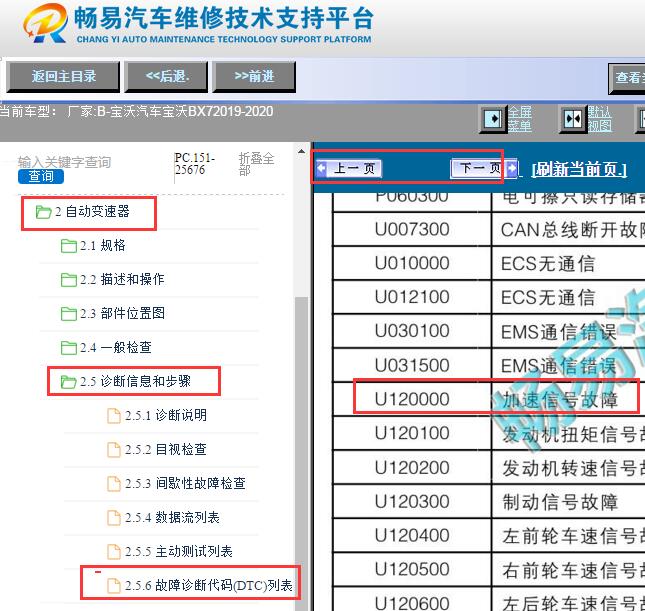Click the right arrow icon beside 下一页
The height and width of the screenshot is (611, 645).
coord(512,168)
